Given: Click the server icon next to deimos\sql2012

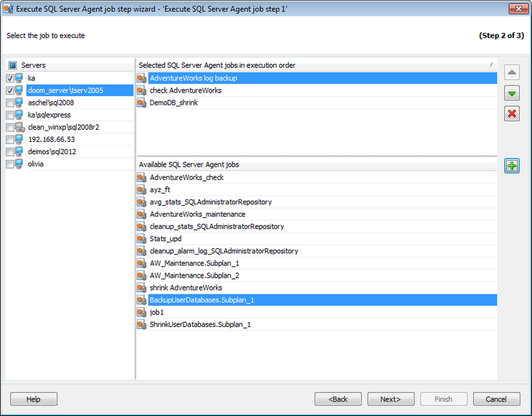Looking at the screenshot, I should [19, 151].
